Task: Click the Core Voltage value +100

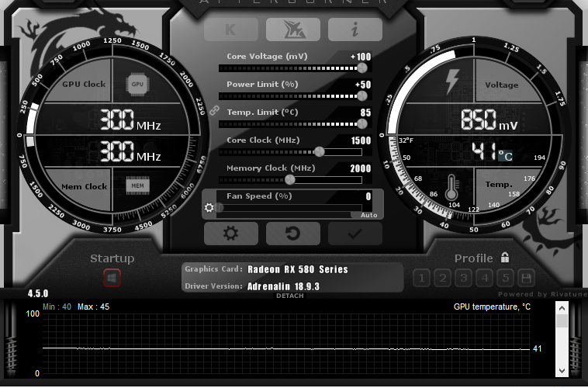Action: 361,57
